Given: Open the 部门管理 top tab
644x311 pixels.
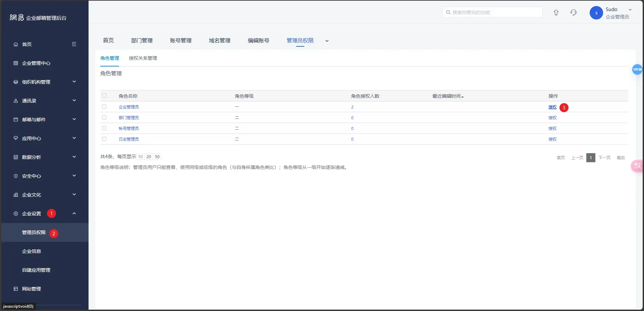Looking at the screenshot, I should coord(142,41).
